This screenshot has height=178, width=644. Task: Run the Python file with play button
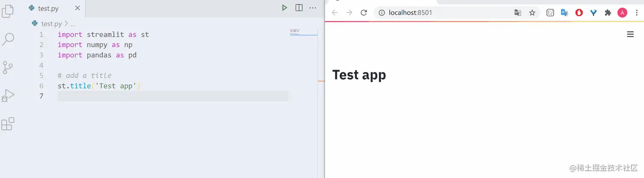point(284,8)
